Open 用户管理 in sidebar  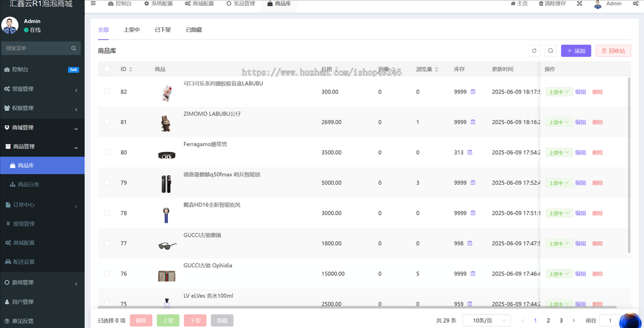[x=42, y=302]
